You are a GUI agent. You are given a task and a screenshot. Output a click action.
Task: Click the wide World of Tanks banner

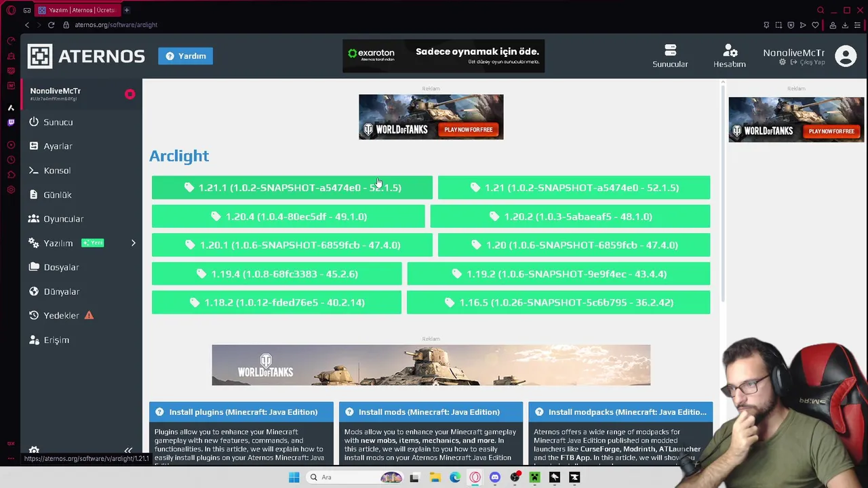click(x=431, y=365)
